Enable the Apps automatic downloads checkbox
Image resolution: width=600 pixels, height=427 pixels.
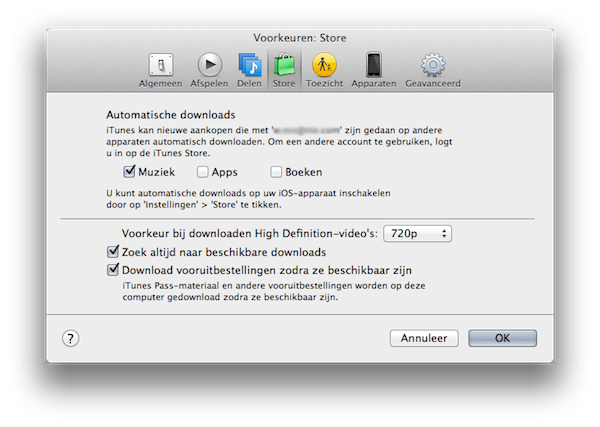point(202,172)
